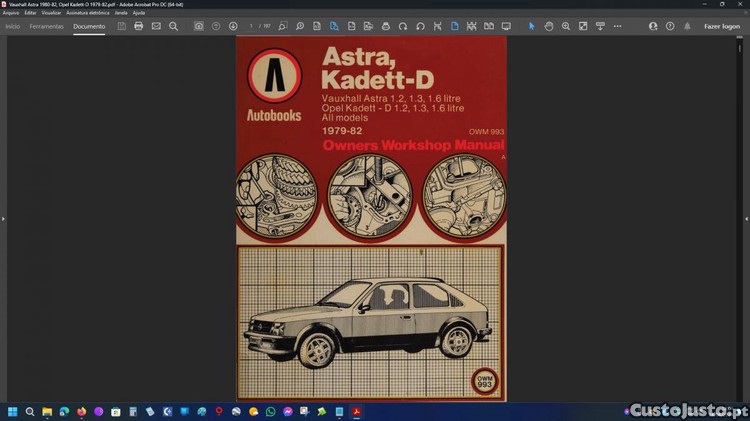Select the Hand pan tool
This screenshot has width=750, height=421.
549,26
